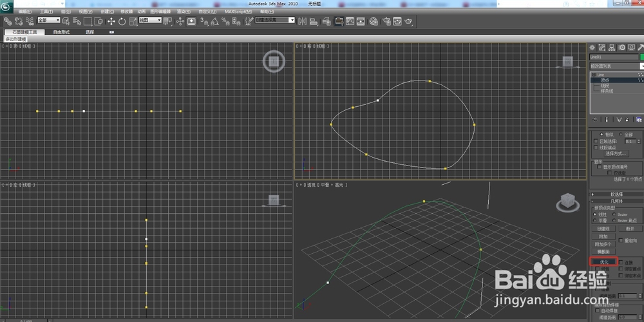Open the reference coordinate system dropdown
The width and height of the screenshot is (644, 322).
150,20
